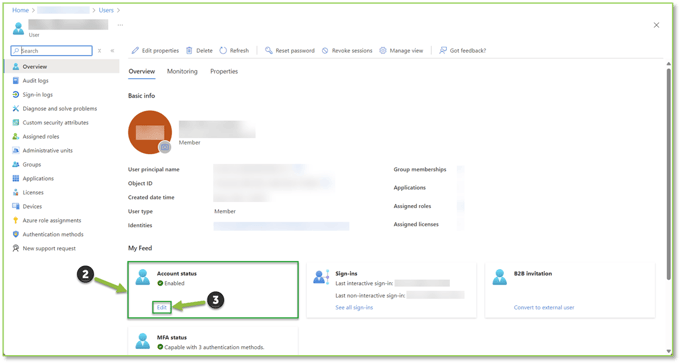This screenshot has height=364, width=681.
Task: Click the Got feedback icon
Action: (443, 50)
